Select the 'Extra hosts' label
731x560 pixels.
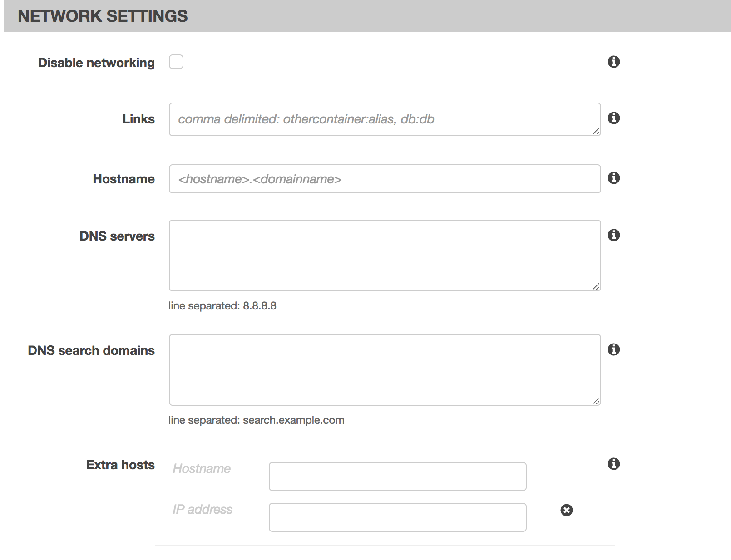pyautogui.click(x=121, y=465)
